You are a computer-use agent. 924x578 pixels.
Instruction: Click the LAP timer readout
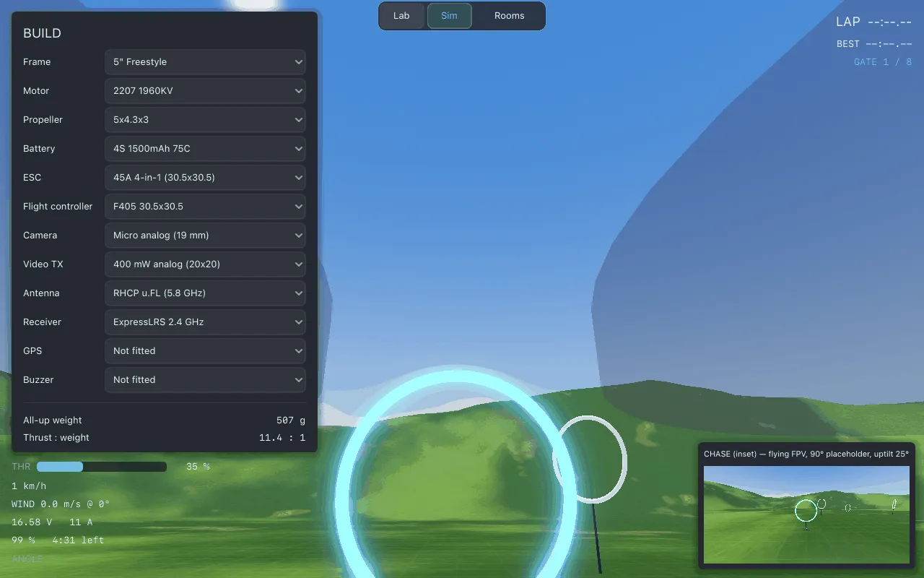pyautogui.click(x=873, y=22)
